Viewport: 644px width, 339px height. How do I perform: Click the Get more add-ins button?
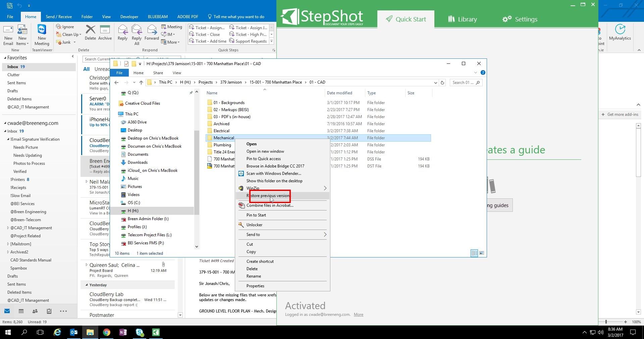click(620, 114)
